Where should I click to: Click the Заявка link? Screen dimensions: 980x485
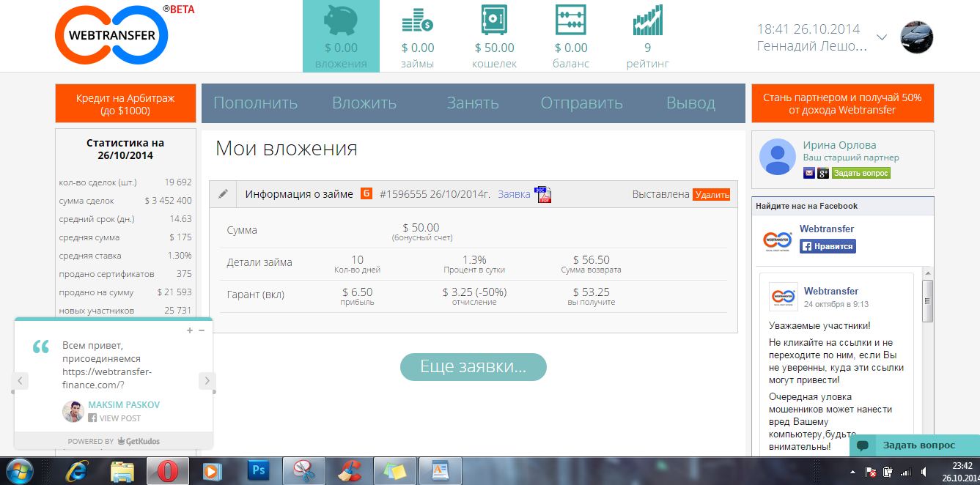(x=514, y=194)
